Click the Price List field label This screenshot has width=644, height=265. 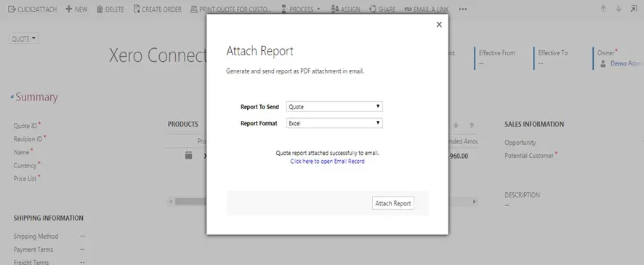(x=25, y=178)
